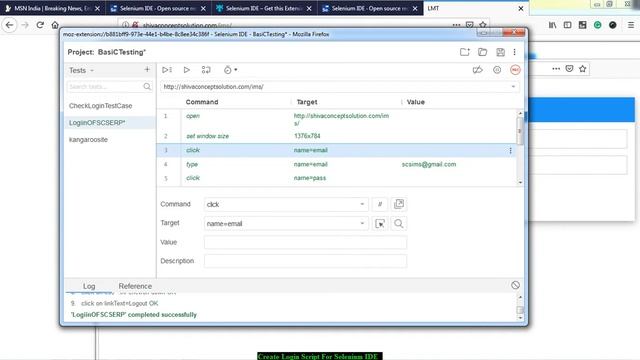Add a new test with plus icon

pos(147,70)
